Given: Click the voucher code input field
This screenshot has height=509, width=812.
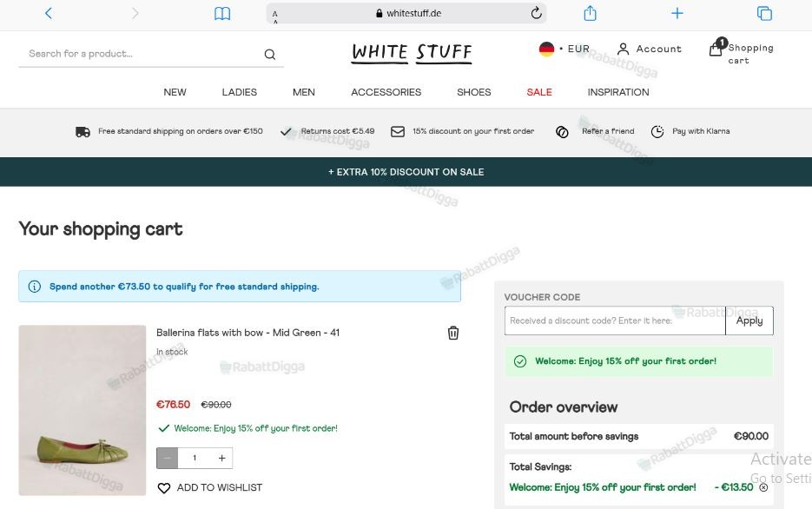Looking at the screenshot, I should (615, 321).
